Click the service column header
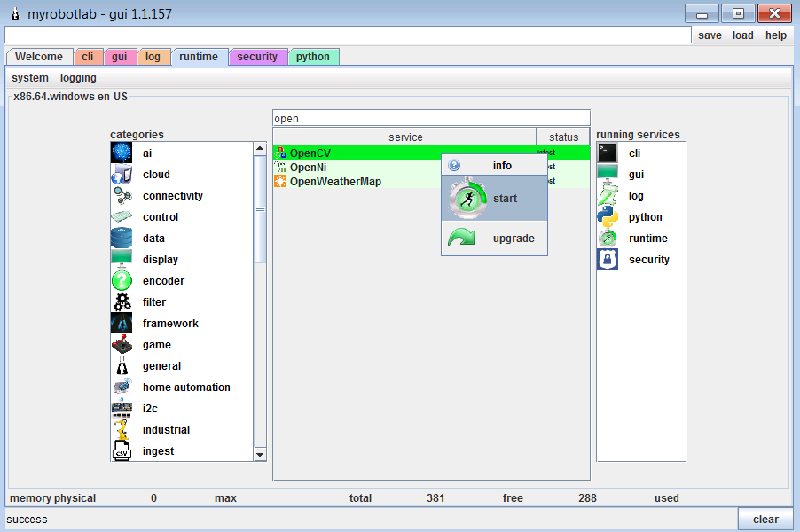The height and width of the screenshot is (532, 800). click(x=405, y=137)
